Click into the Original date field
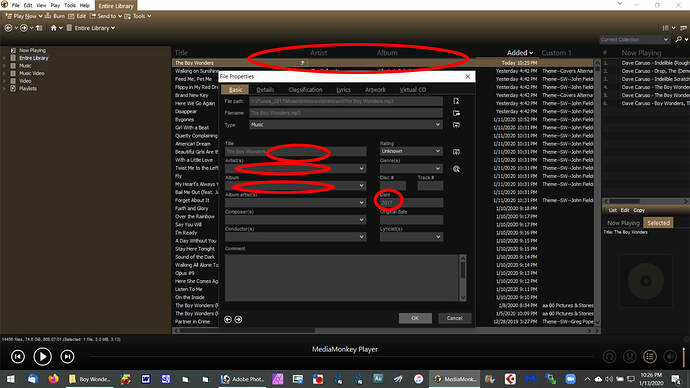 click(x=411, y=220)
